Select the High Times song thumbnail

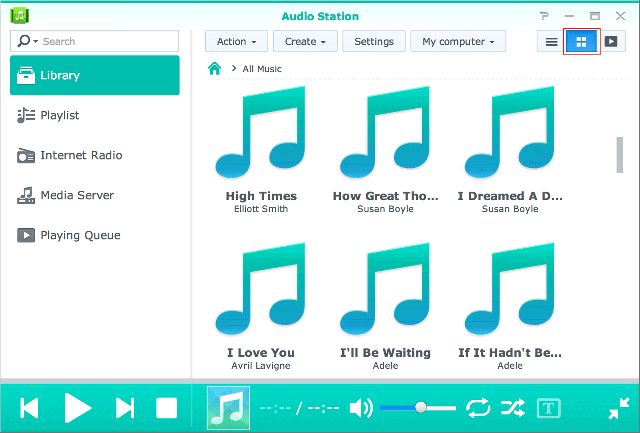261,133
